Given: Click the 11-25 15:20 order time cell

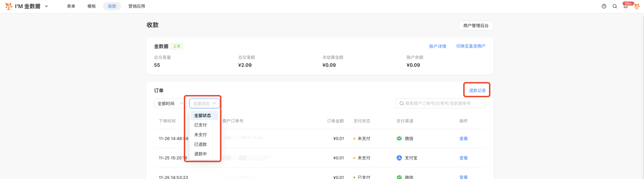Looking at the screenshot, I should click(x=173, y=158).
